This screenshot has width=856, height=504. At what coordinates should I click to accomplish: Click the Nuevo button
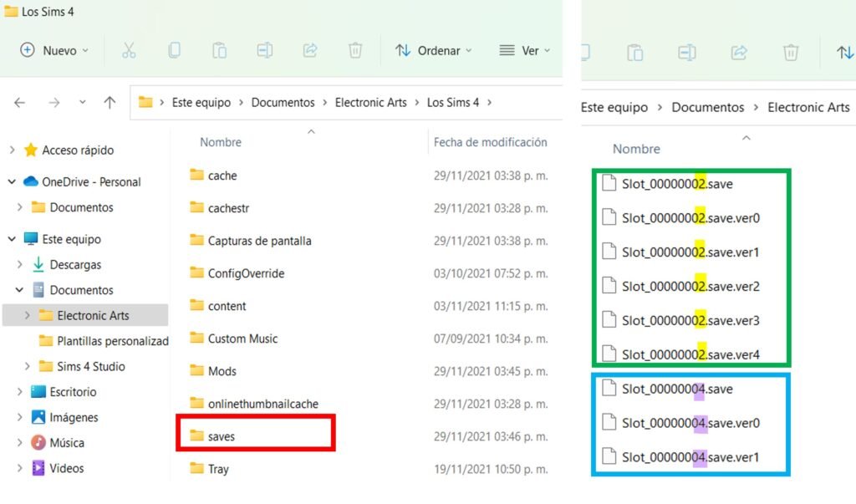(x=53, y=50)
